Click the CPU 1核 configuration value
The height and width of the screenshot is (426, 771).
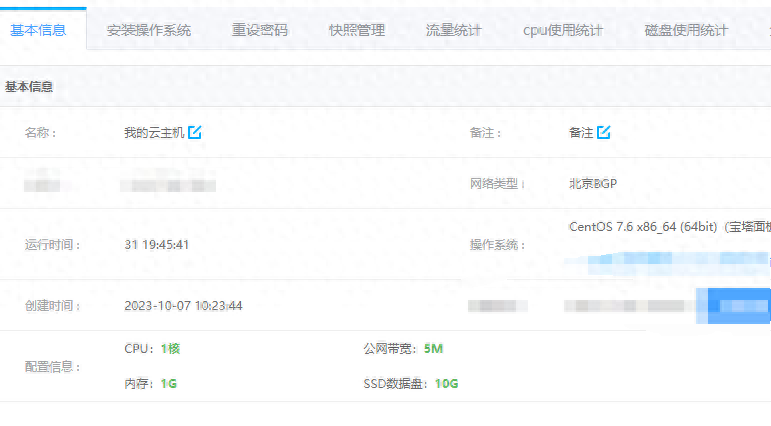click(x=170, y=349)
